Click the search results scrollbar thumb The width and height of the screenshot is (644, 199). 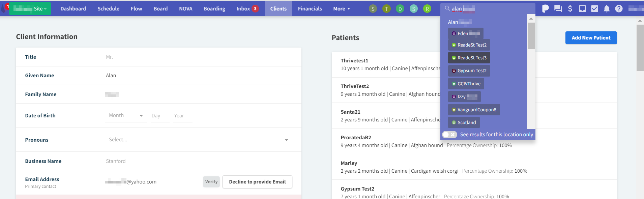(x=531, y=36)
